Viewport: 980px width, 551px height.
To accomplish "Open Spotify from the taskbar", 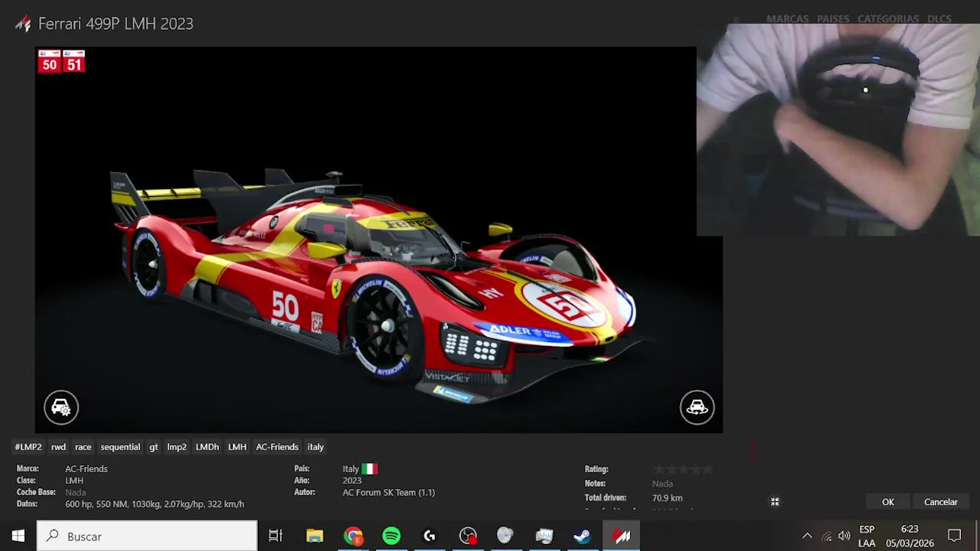I will coord(391,536).
